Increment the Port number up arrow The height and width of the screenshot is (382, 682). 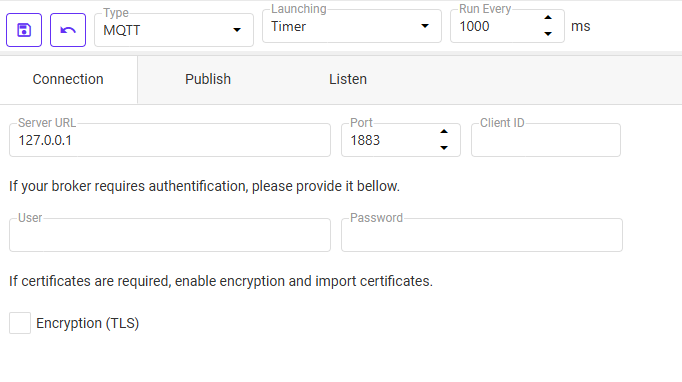(444, 131)
